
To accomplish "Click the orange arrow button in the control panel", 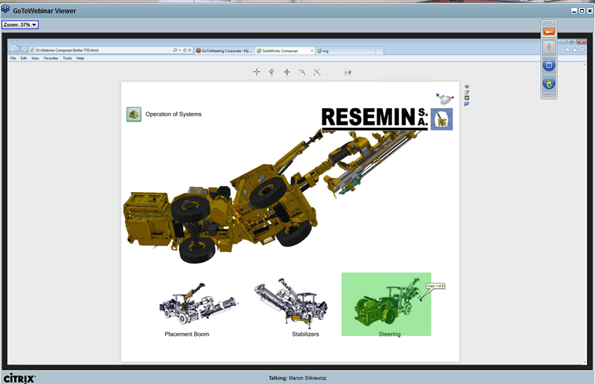I will tap(549, 32).
